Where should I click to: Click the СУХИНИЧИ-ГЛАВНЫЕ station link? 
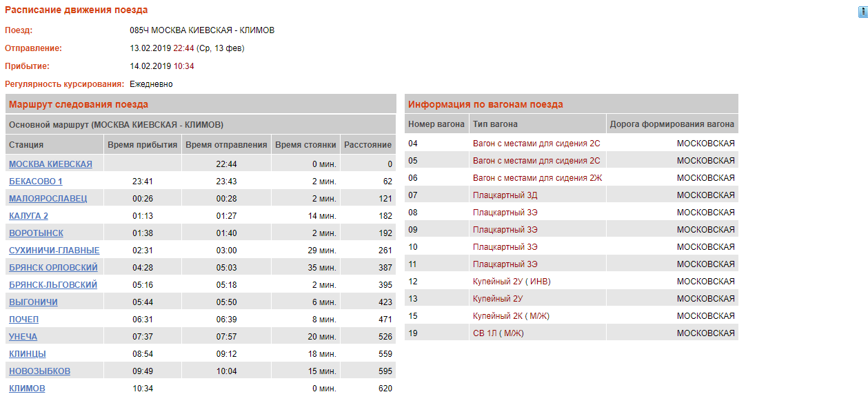54,251
